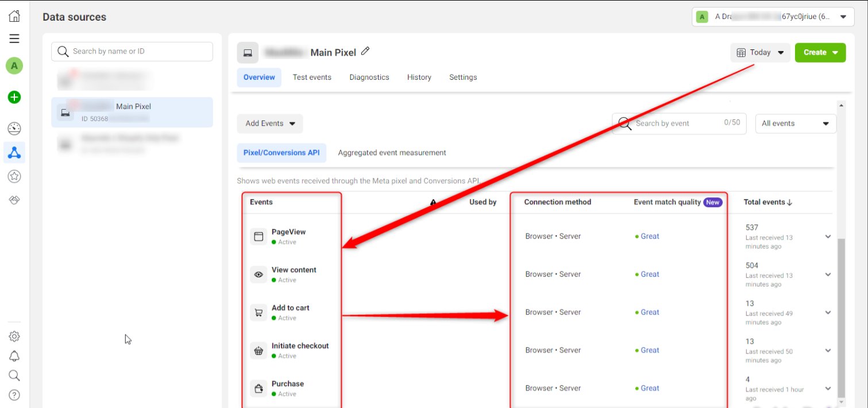
Task: Click Great link for View content
Action: [650, 274]
